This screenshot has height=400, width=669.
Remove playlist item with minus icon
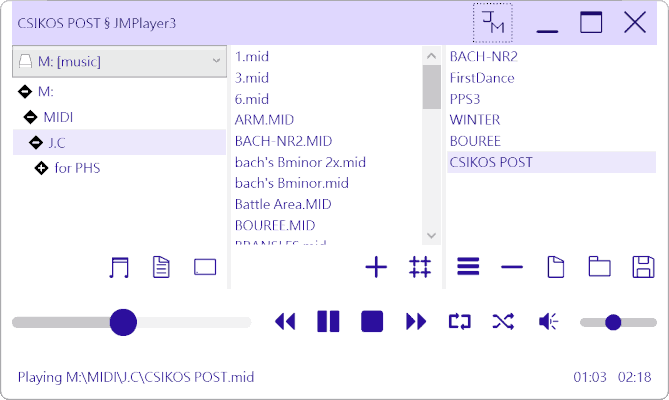coord(512,267)
